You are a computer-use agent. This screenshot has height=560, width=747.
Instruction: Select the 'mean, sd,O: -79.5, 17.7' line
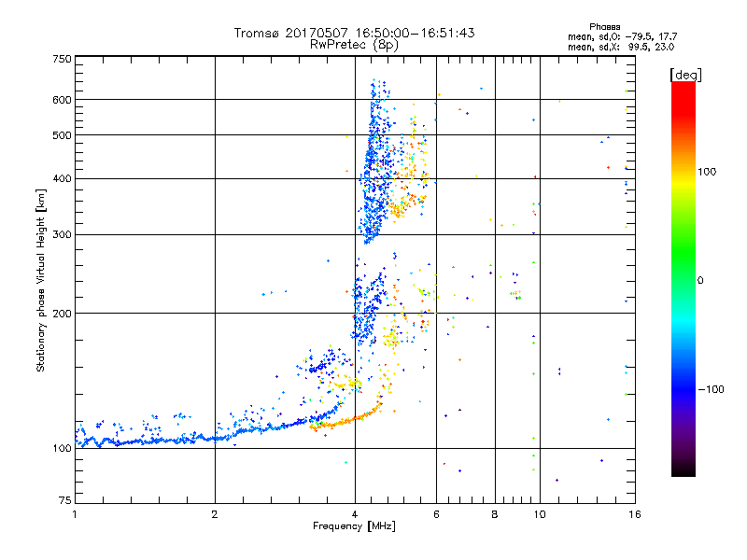pyautogui.click(x=622, y=36)
